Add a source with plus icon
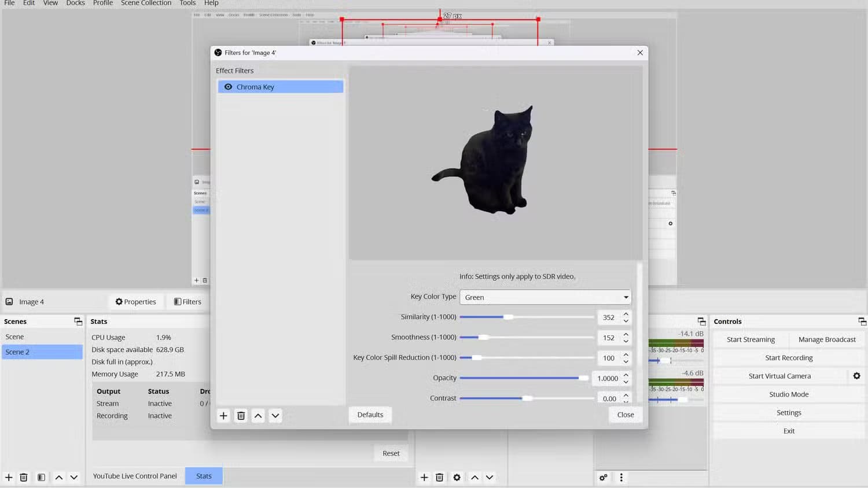 tap(424, 478)
